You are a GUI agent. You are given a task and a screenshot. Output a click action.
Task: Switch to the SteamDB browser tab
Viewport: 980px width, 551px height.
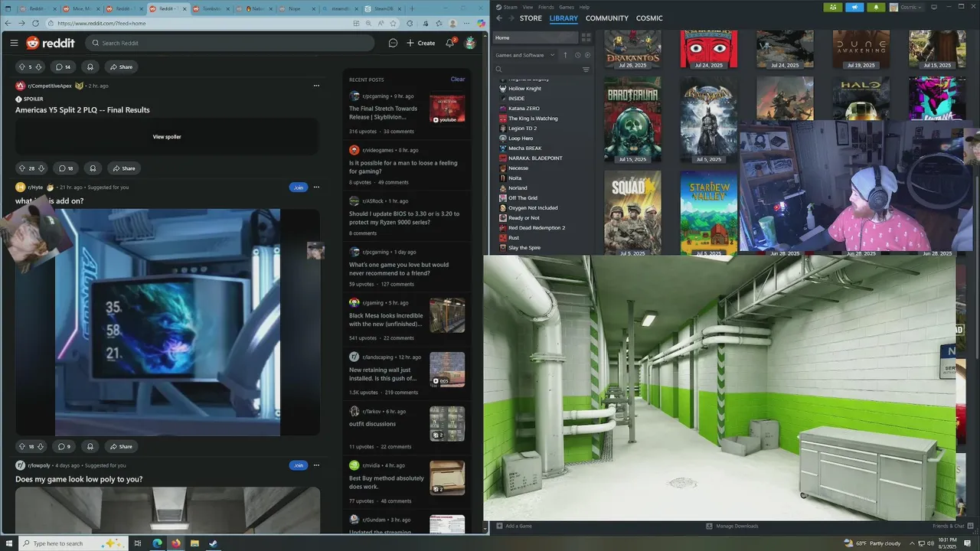click(383, 8)
